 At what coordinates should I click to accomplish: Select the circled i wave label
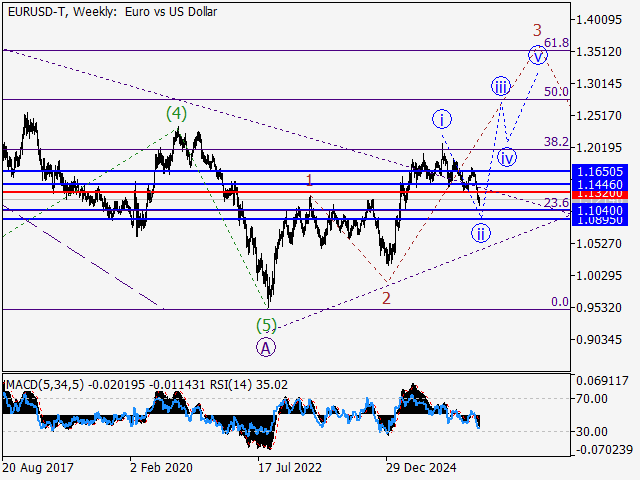(x=442, y=120)
